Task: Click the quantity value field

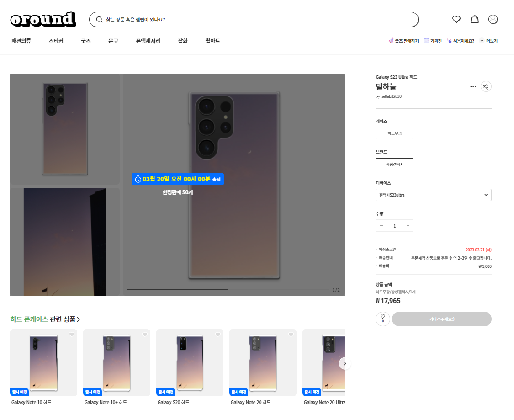Action: pos(395,226)
